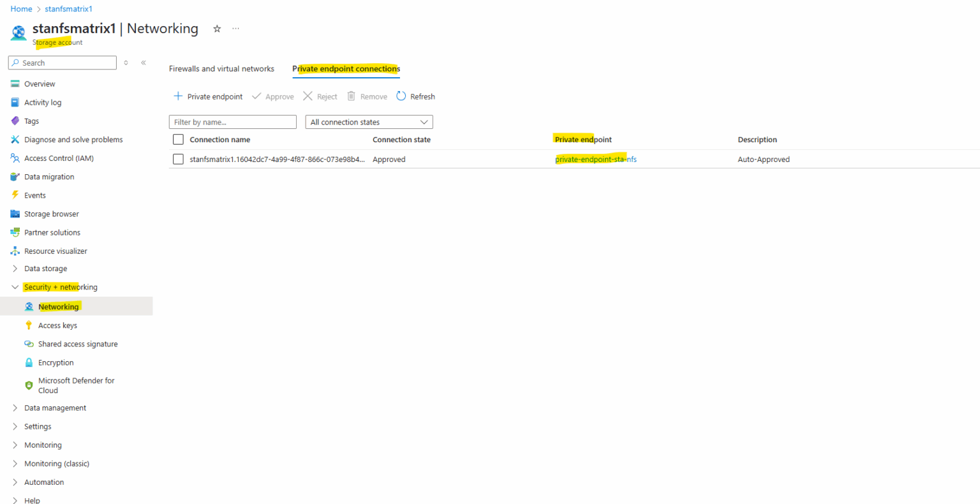Navigate back using the Home breadcrumb

[x=21, y=8]
